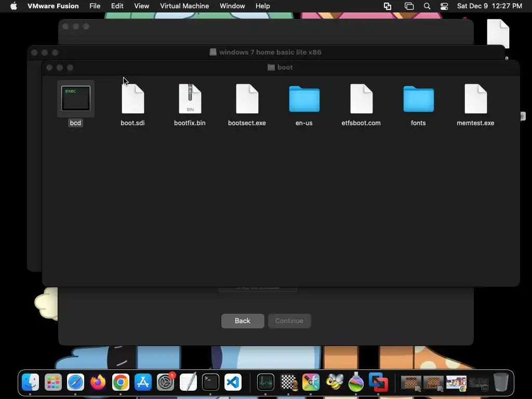Open the en-us folder

coord(304,99)
